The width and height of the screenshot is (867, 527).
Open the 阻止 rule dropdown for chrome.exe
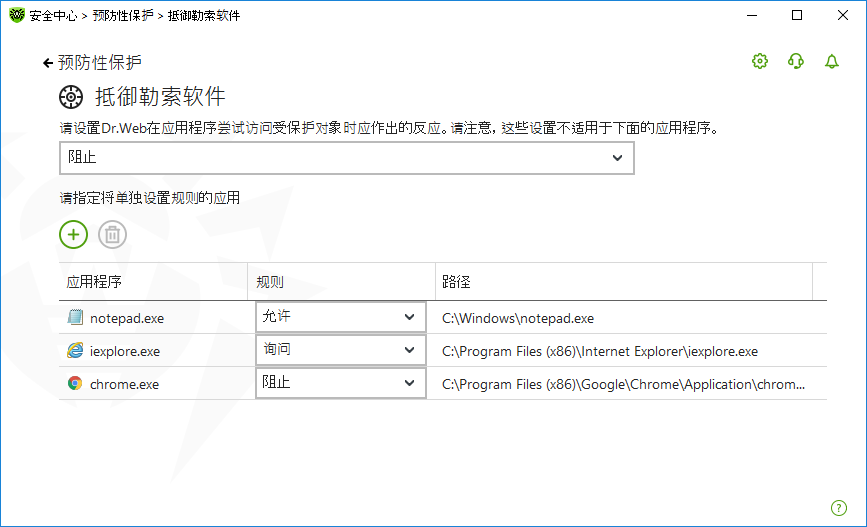pyautogui.click(x=340, y=383)
